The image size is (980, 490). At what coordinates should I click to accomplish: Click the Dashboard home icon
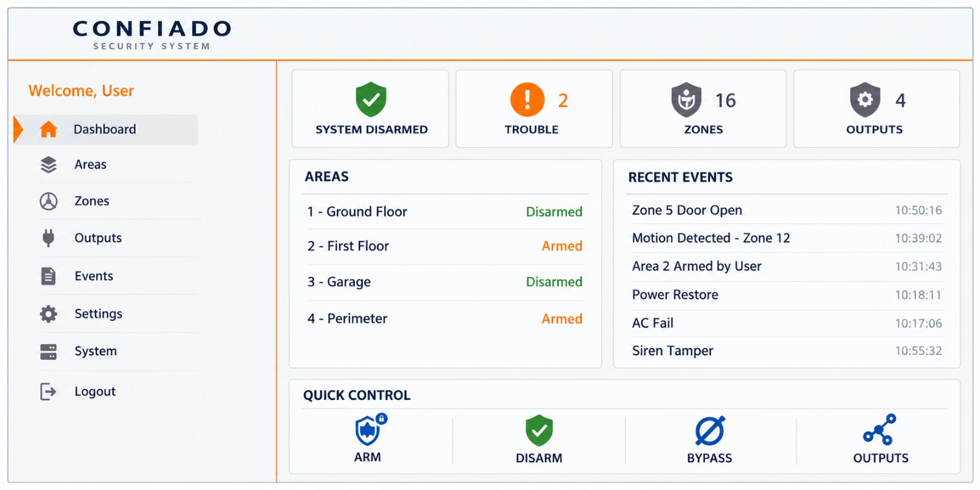(x=48, y=129)
